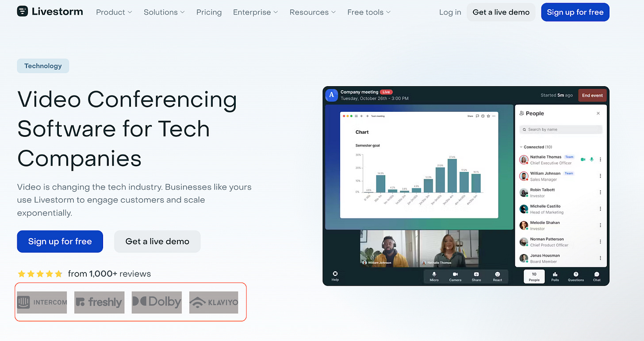The image size is (644, 341).
Task: Click the Dolby logo
Action: 157,303
